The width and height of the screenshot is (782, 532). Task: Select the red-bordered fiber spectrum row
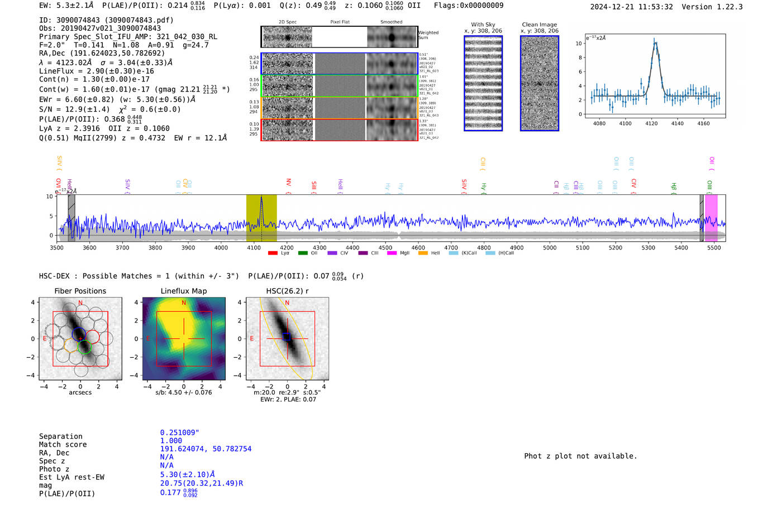(x=340, y=130)
